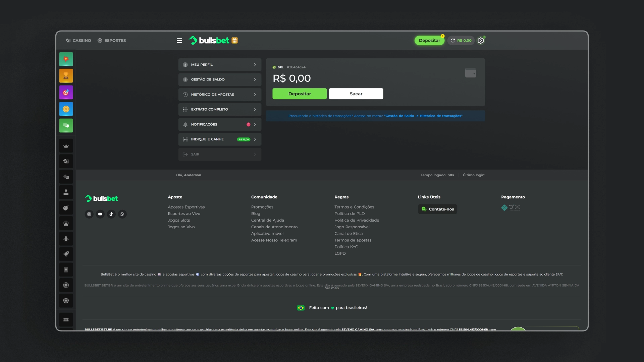Select the crown icon in the sidebar
The image size is (644, 362).
pyautogui.click(x=66, y=146)
